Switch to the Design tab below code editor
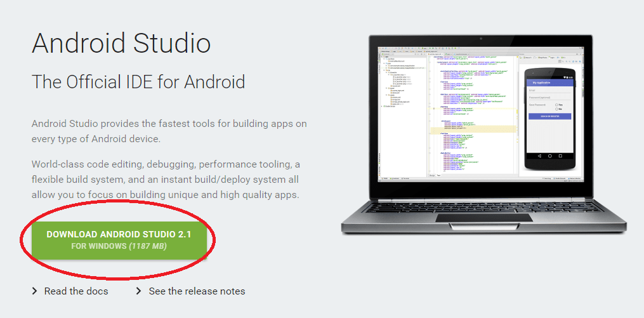The width and height of the screenshot is (644, 318). pyautogui.click(x=432, y=175)
